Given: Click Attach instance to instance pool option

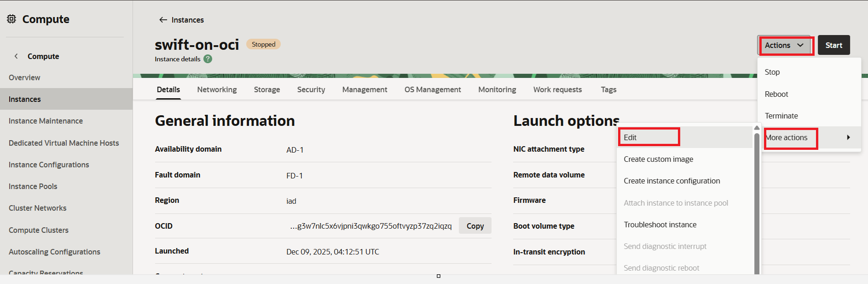Looking at the screenshot, I should 685,203.
